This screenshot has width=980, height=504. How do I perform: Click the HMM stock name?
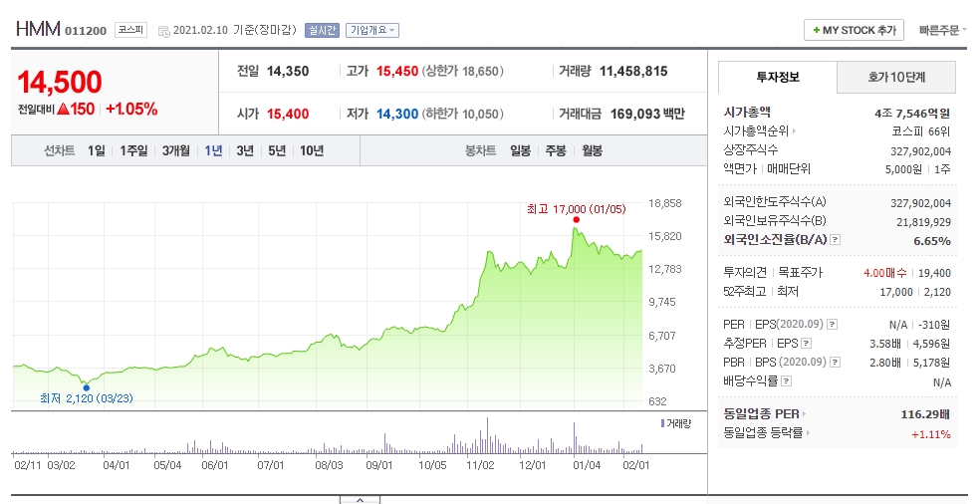point(38,29)
